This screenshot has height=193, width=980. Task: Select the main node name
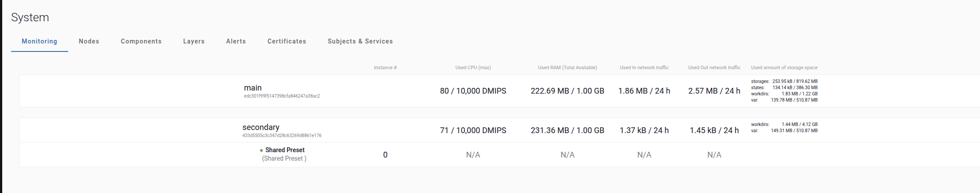[253, 88]
